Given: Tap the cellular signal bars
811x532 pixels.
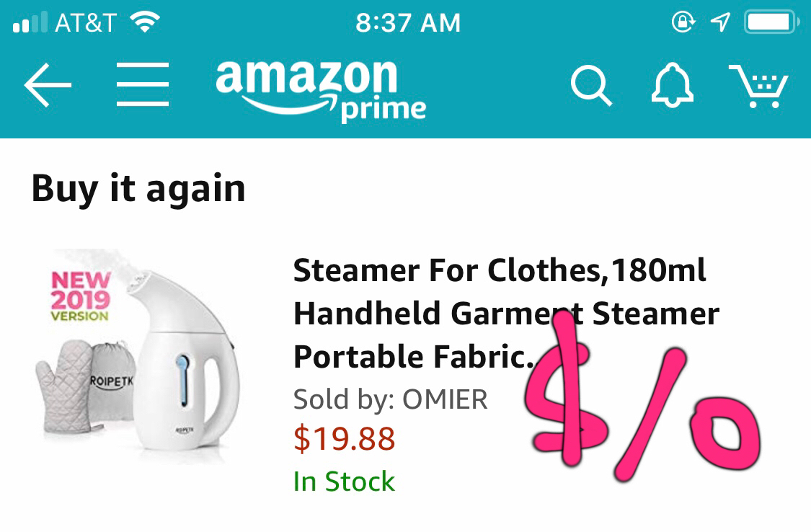Looking at the screenshot, I should (x=30, y=23).
